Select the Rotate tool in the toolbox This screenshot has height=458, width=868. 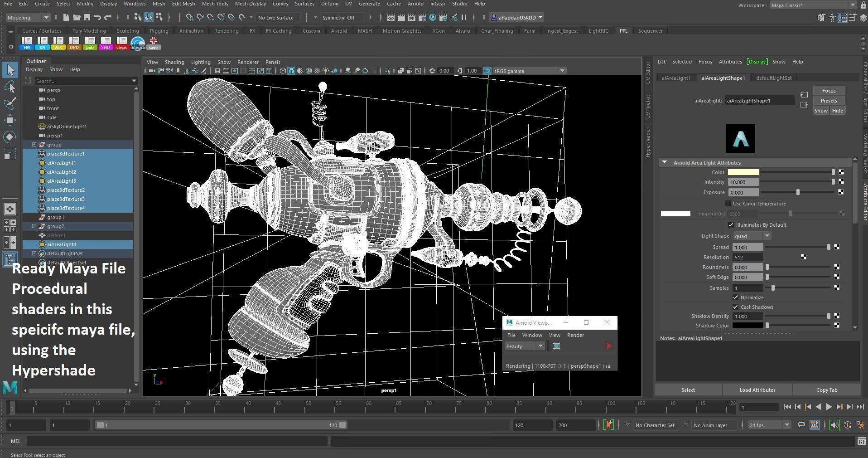pos(10,136)
